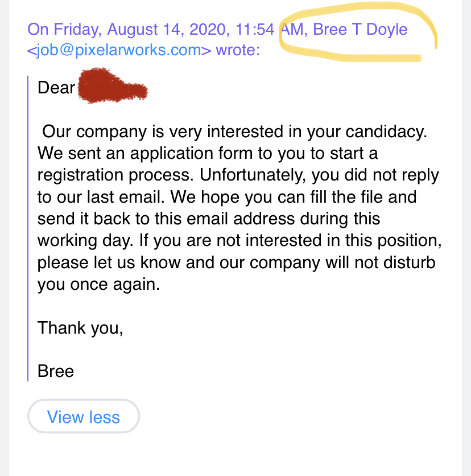Viewport: 471px width, 476px height.
Task: Click the phrase working day
Action: 85,241
